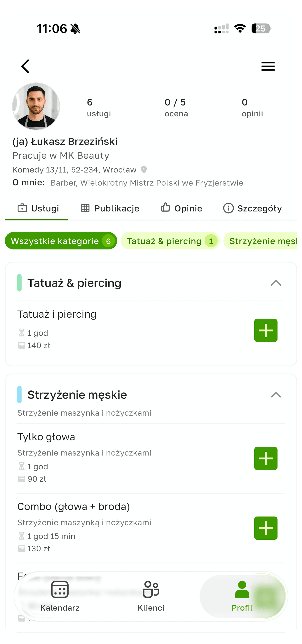The image size is (302, 644).
Task: Filter by Strzyżenie męskie chip
Action: coord(260,241)
